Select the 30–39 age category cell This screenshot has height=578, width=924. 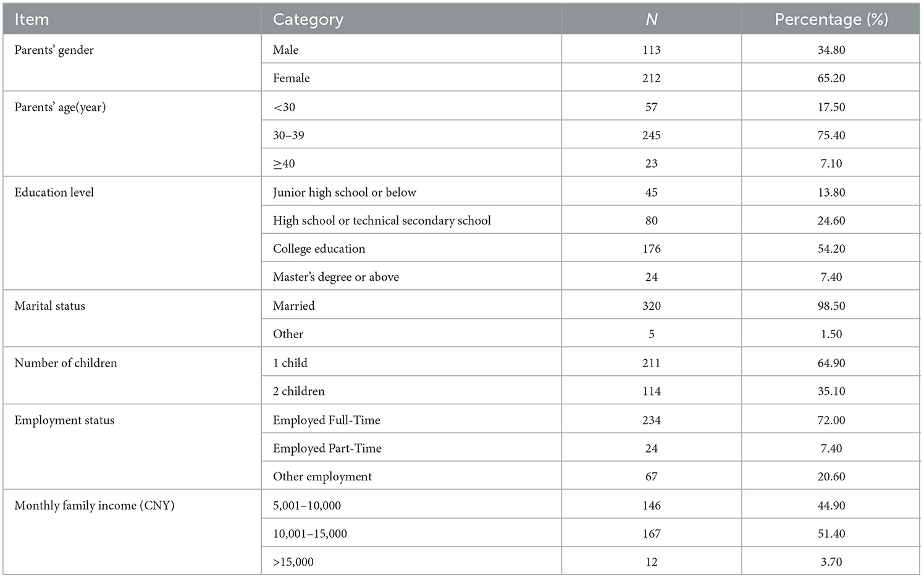[x=288, y=135]
